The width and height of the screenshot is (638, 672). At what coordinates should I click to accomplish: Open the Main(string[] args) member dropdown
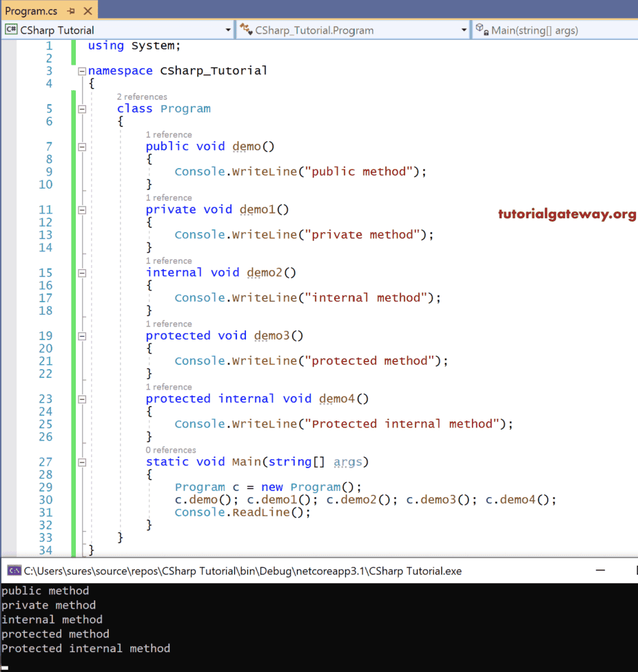click(555, 30)
